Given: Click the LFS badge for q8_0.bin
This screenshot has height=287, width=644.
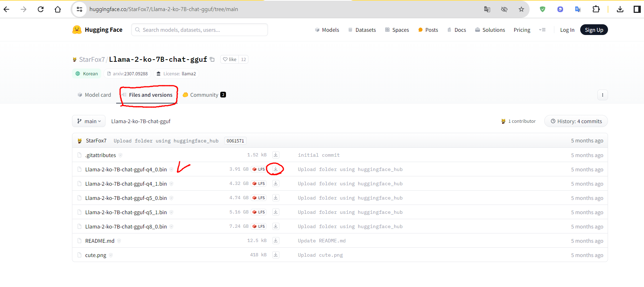Looking at the screenshot, I should tap(259, 226).
